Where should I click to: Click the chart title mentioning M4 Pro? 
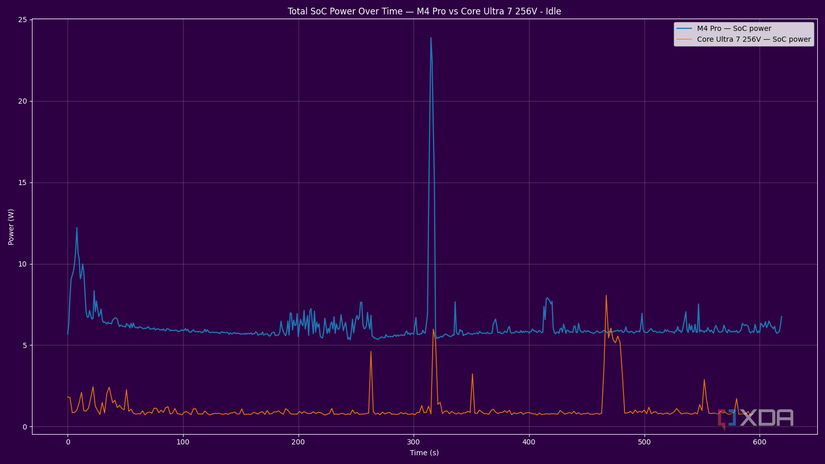(x=424, y=11)
